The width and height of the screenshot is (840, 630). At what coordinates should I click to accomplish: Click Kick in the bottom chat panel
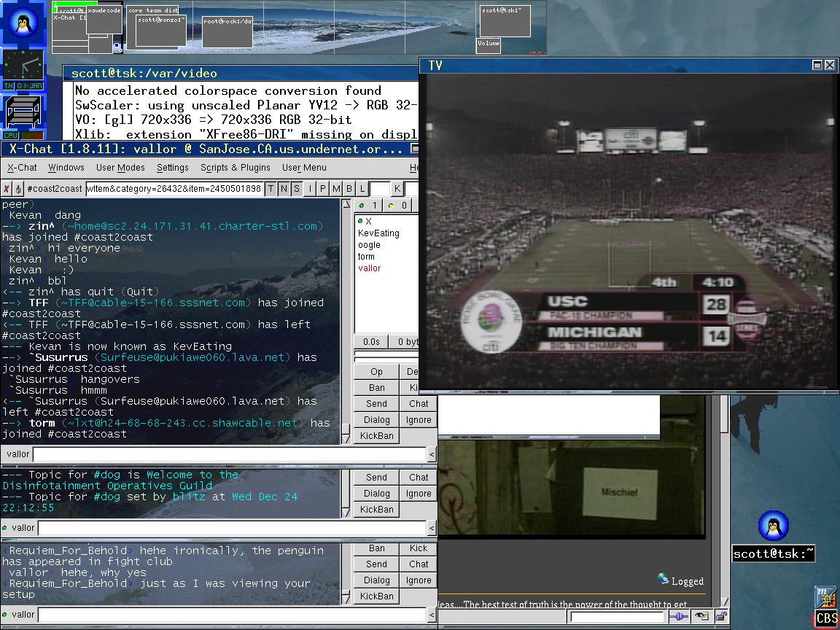click(419, 548)
